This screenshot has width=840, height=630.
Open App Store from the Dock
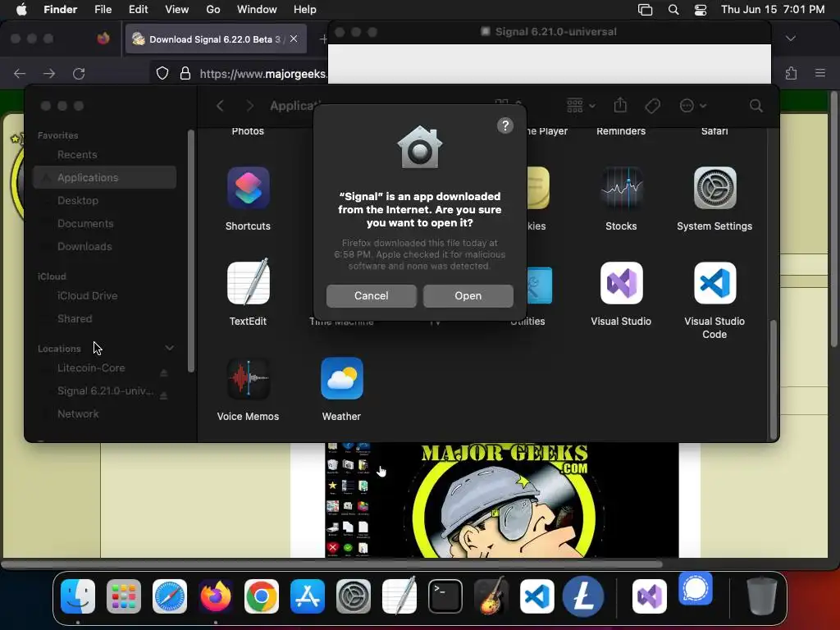[x=308, y=596]
